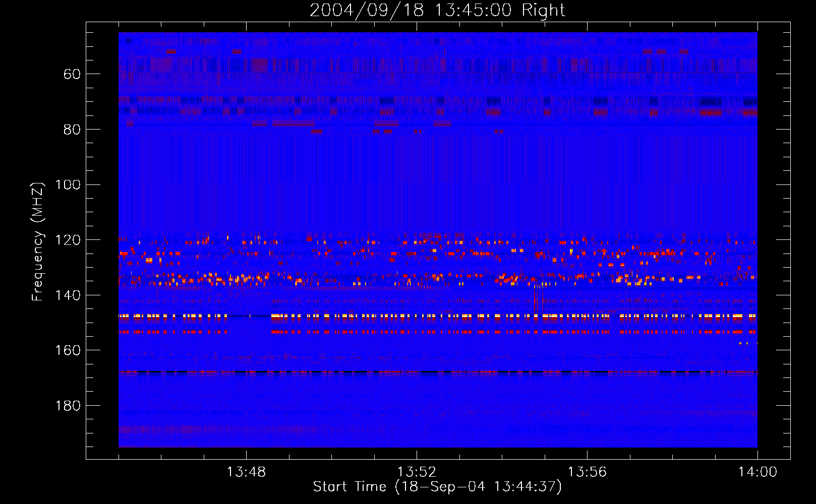Click the 'Start Time (18-Sep-04 13:44:37)' label

[x=437, y=487]
